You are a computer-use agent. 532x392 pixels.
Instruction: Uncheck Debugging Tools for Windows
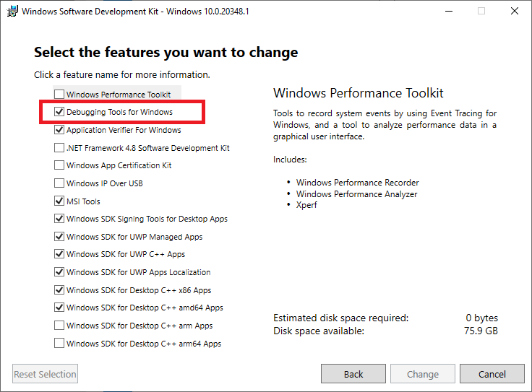[59, 111]
